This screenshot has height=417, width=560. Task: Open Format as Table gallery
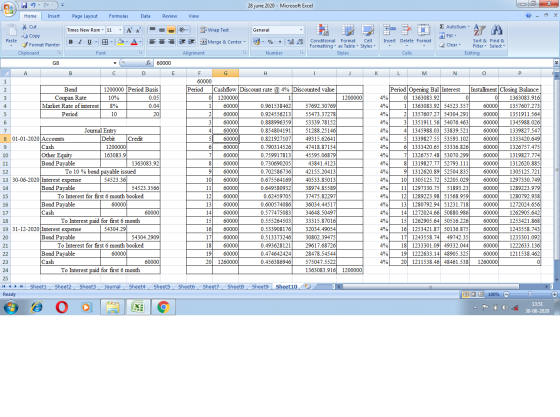(348, 36)
